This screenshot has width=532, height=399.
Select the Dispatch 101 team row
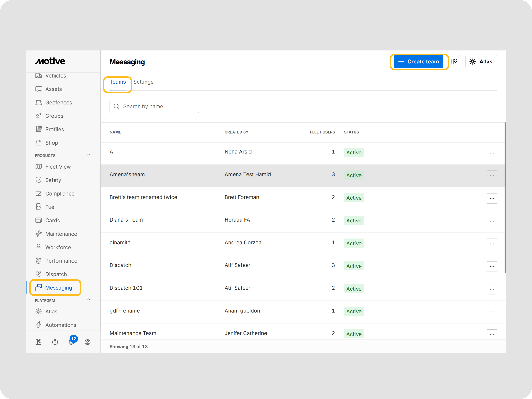[x=302, y=289]
